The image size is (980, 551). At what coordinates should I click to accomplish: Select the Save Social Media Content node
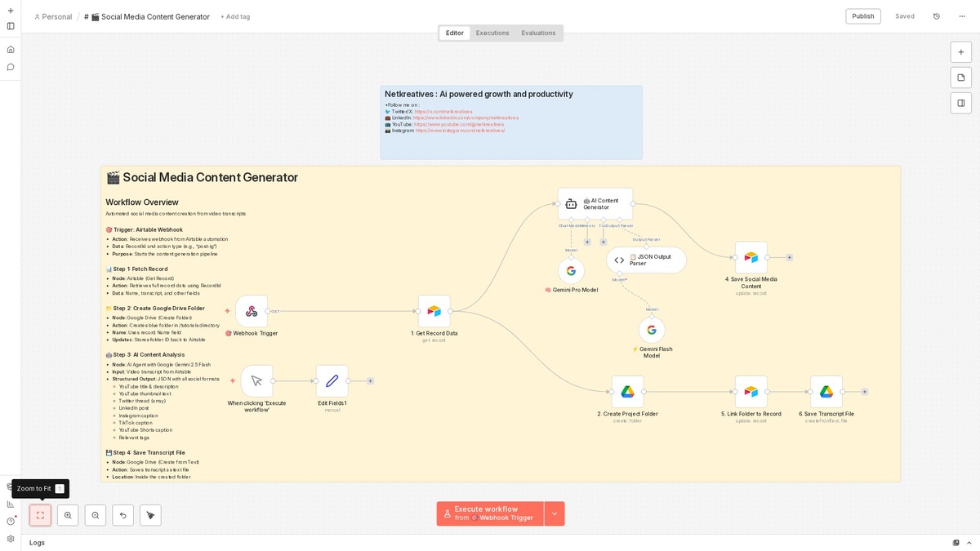click(x=751, y=257)
